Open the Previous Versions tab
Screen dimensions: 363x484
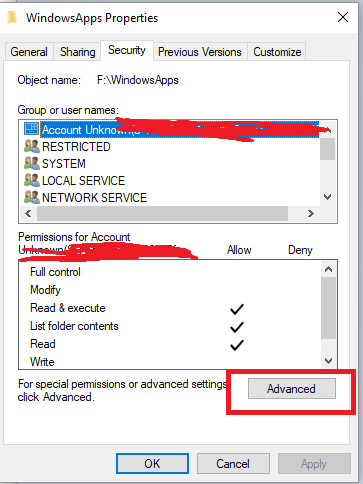point(200,52)
